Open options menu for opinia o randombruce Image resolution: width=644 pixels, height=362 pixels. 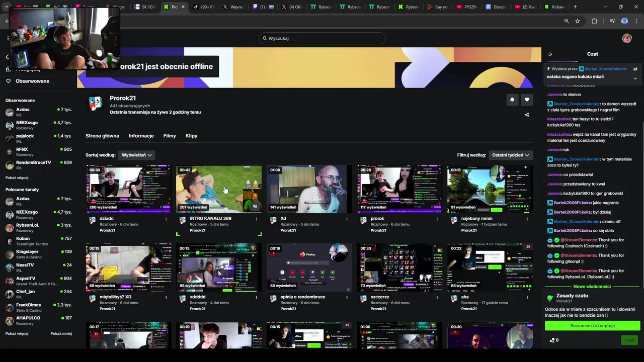point(347,297)
